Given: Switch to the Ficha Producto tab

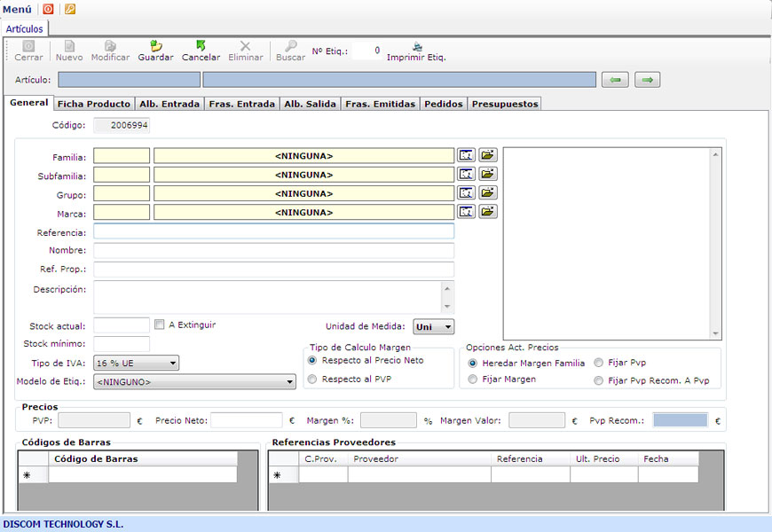Looking at the screenshot, I should [93, 104].
